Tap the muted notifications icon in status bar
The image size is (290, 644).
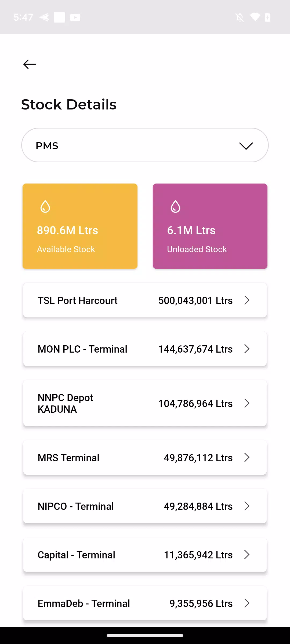[x=240, y=18]
